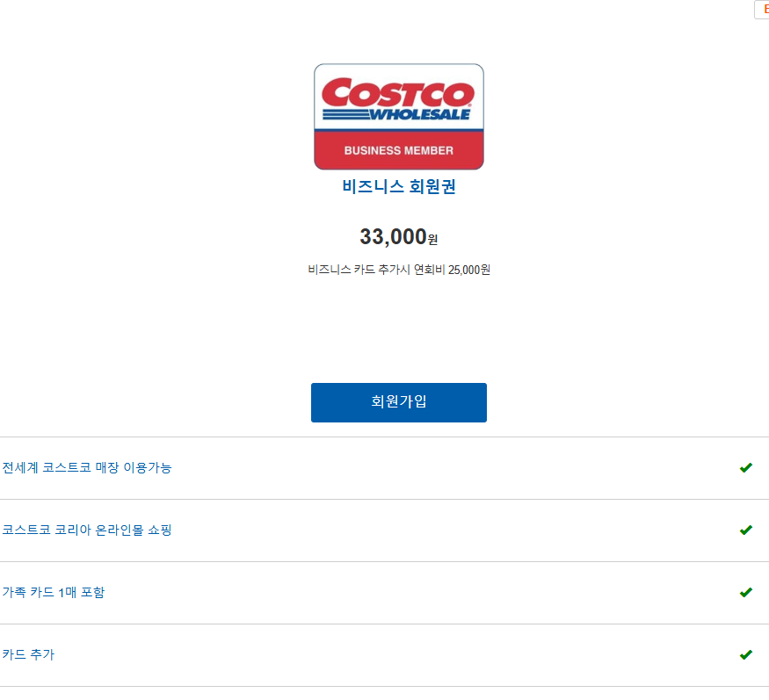Click the checkmark in the 전세계 코스트코 매장 이용가능 row
Screen dimensions: 769x700
pos(746,467)
